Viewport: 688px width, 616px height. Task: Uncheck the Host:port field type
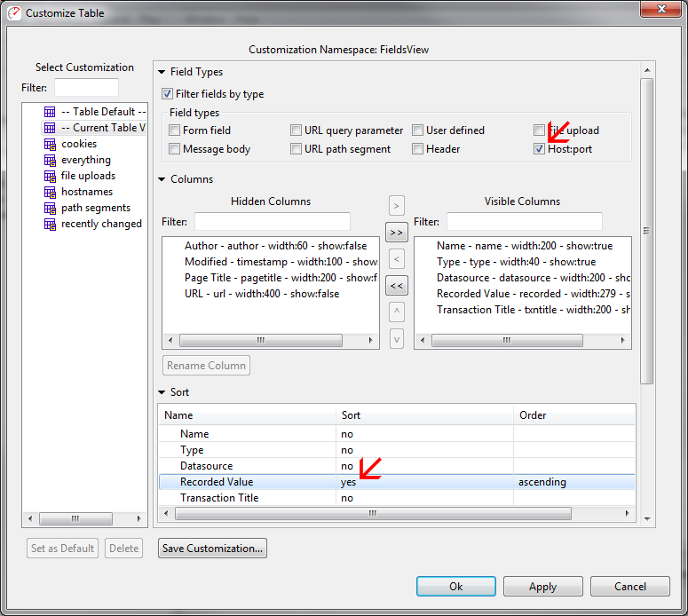click(x=539, y=149)
